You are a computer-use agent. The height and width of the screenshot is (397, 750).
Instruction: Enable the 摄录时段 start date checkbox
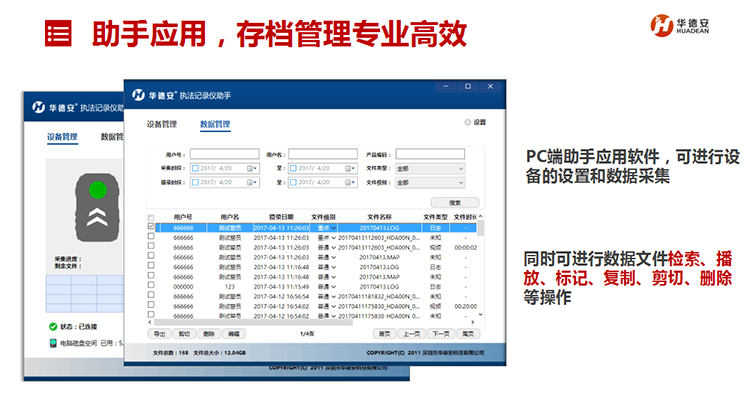click(195, 182)
